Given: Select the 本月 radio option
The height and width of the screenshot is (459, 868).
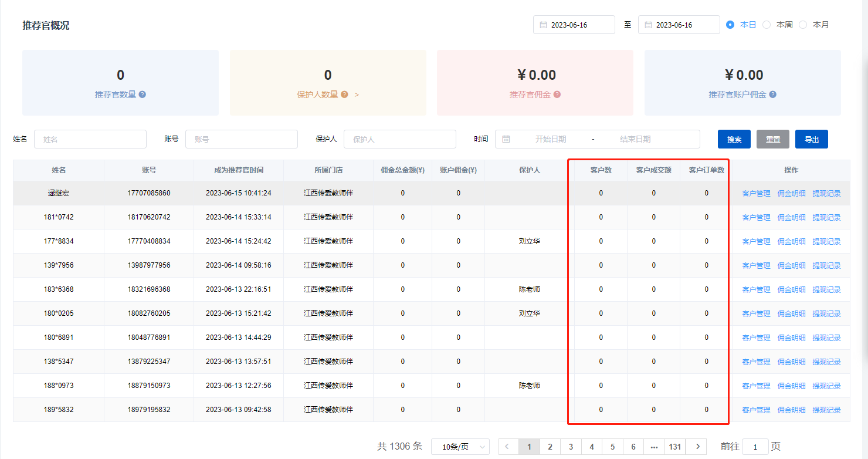Looking at the screenshot, I should coord(814,25).
